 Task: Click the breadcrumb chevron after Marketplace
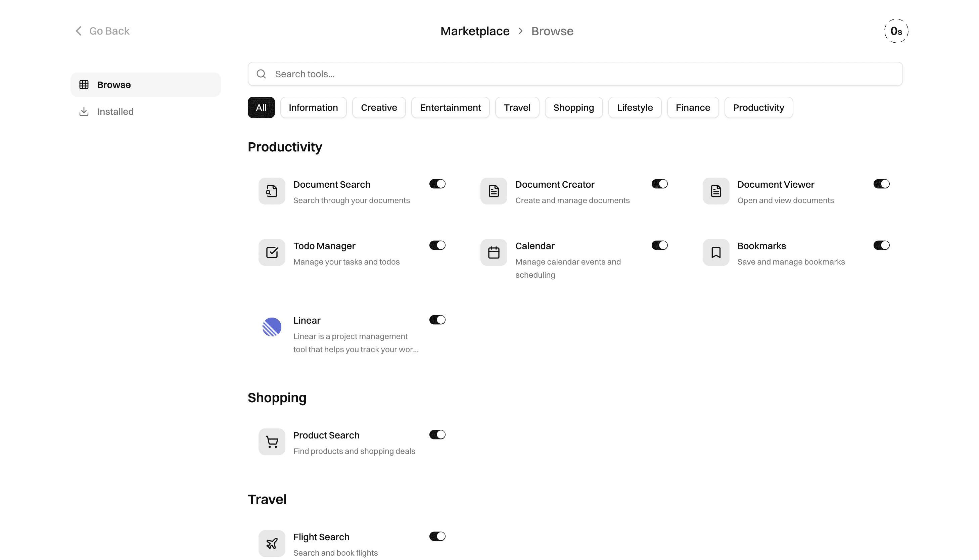tap(520, 31)
